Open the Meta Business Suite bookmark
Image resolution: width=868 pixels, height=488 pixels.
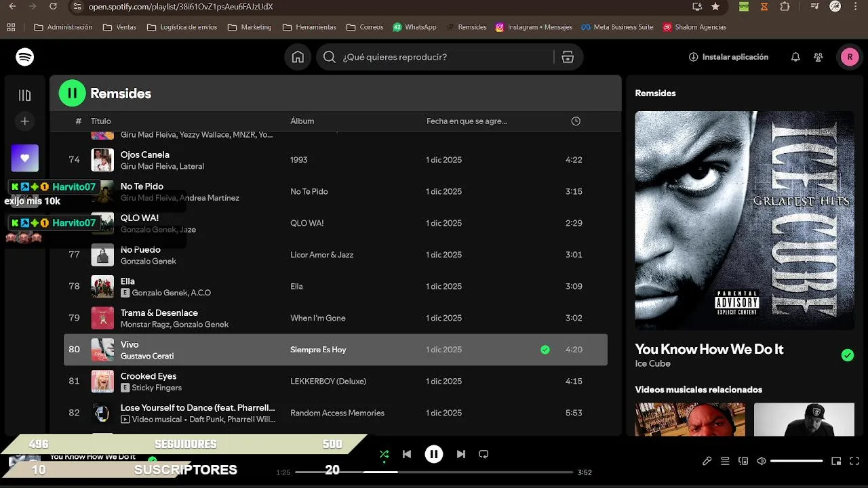pos(617,27)
